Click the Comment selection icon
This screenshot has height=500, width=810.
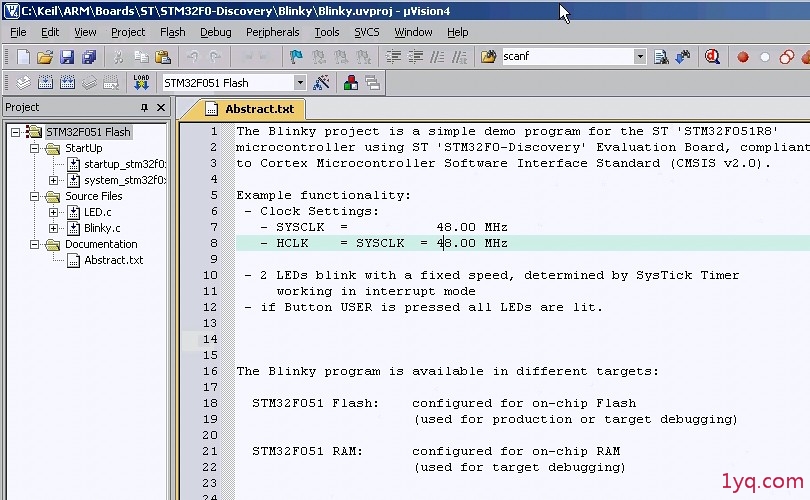437,57
